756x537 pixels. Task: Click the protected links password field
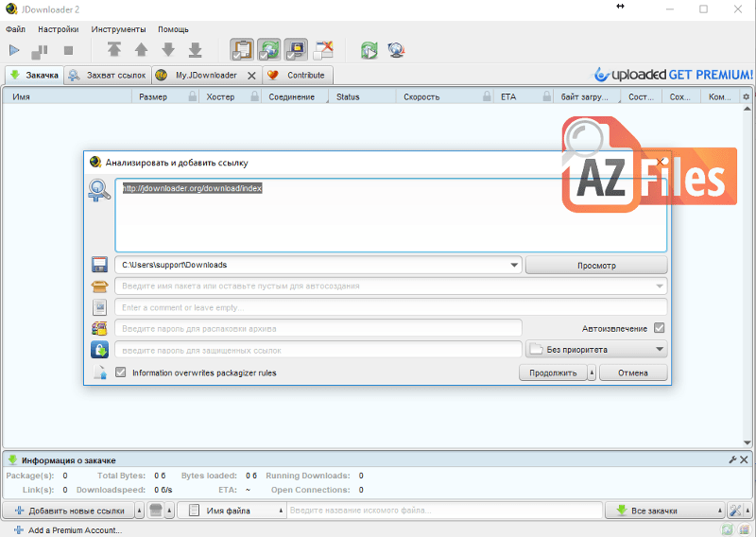pos(318,350)
